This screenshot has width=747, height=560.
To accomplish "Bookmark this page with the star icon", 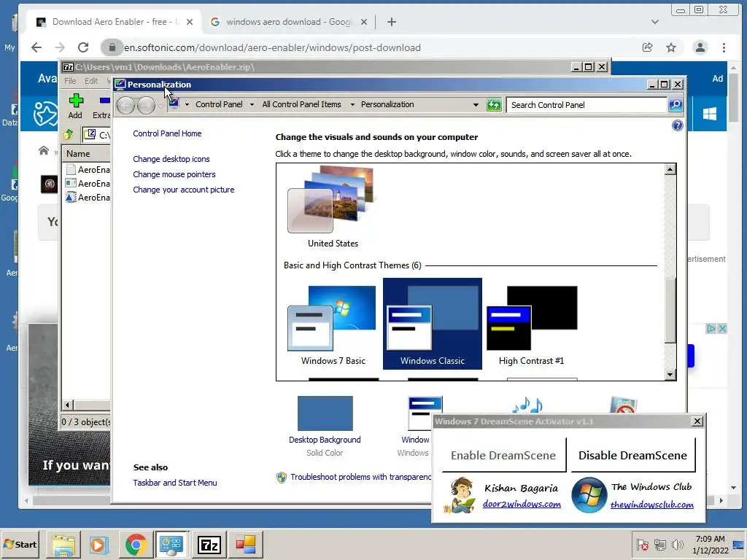I will click(671, 47).
